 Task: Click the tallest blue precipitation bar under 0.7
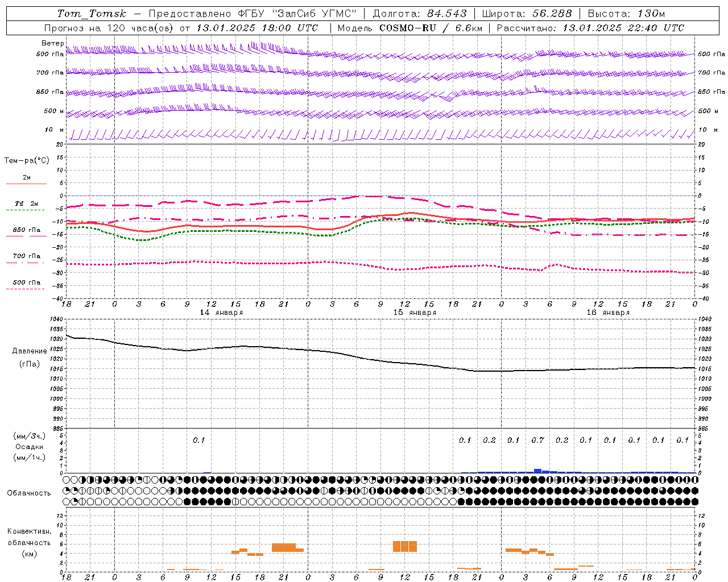(x=537, y=471)
